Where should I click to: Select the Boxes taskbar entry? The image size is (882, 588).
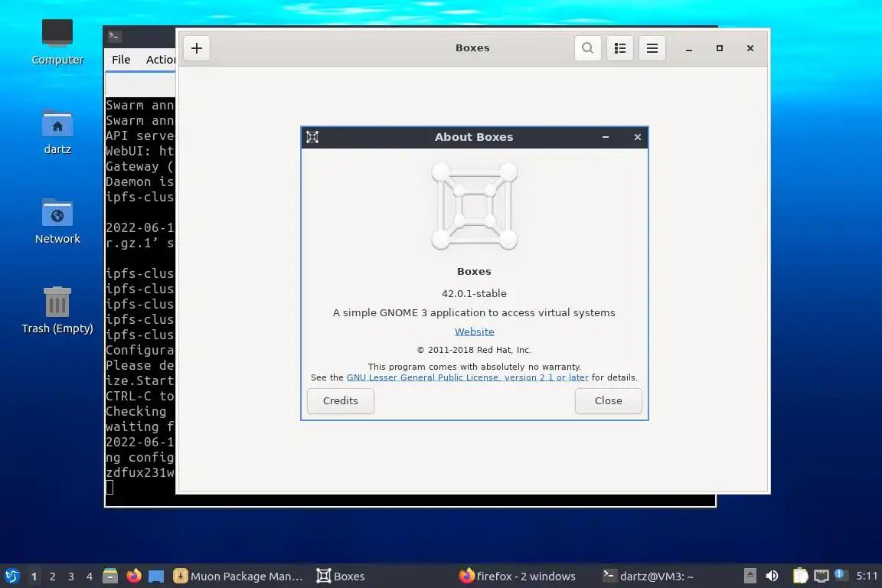341,577
